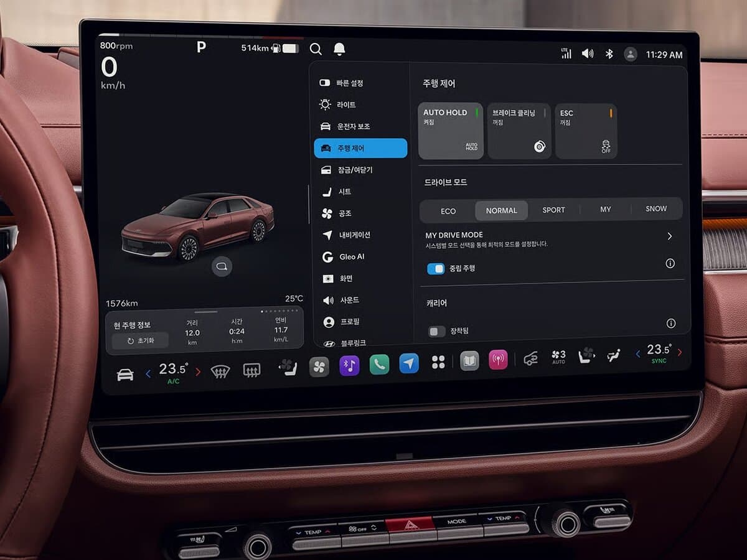Lower right temperature with blue arrow
This screenshot has height=560, width=747.
pos(637,353)
